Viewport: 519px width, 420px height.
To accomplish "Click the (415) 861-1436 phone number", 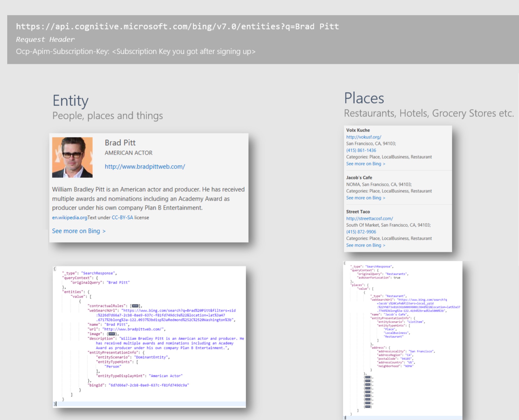I will pyautogui.click(x=361, y=150).
